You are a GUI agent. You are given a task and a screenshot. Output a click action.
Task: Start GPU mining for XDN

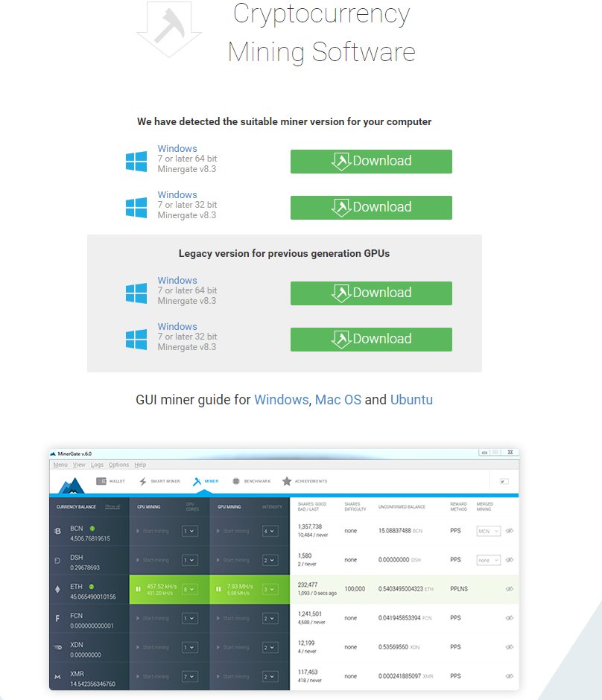[232, 647]
